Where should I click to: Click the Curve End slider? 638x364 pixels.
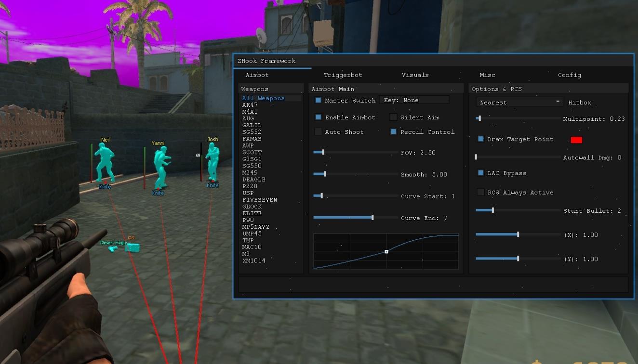(356, 218)
